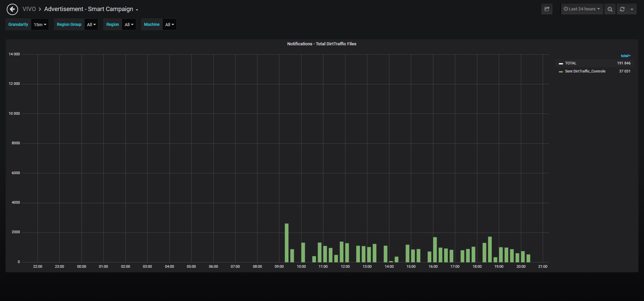Image resolution: width=644 pixels, height=301 pixels.
Task: Toggle the TOTAL series in the legend
Action: pos(571,63)
